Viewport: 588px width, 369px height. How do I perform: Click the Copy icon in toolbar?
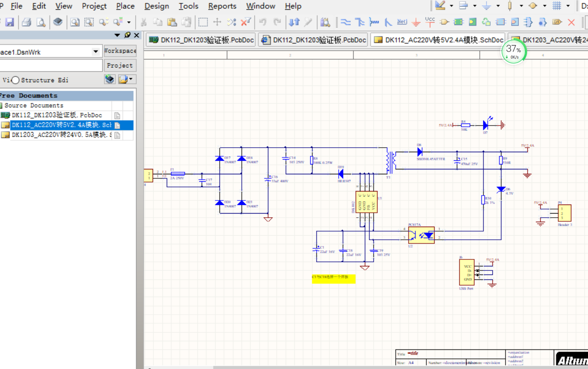[158, 22]
